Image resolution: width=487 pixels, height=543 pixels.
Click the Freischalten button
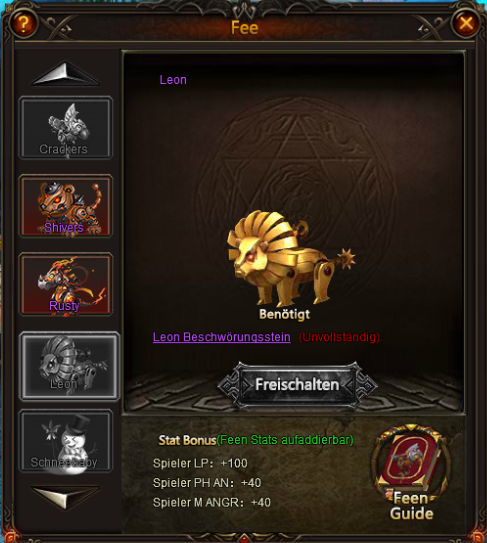[297, 385]
